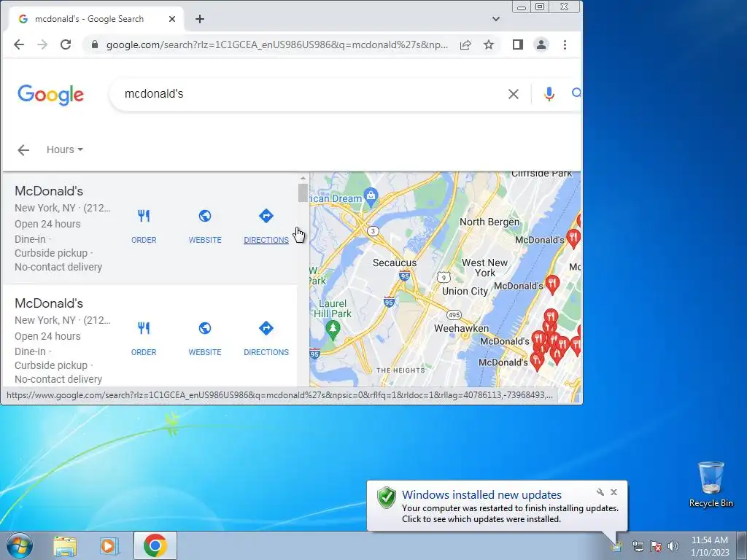
Task: Click the taskbar clock showing 11:54 AM
Action: coord(710,546)
